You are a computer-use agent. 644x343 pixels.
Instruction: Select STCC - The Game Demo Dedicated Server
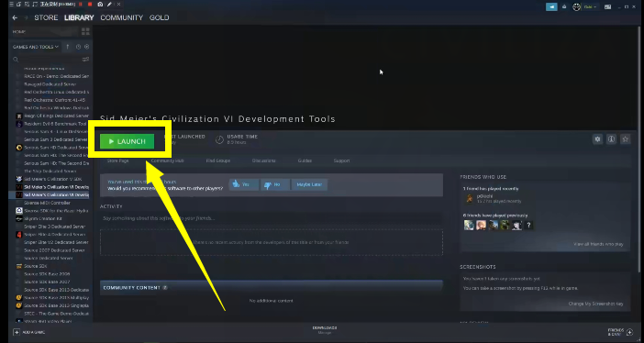click(56, 314)
